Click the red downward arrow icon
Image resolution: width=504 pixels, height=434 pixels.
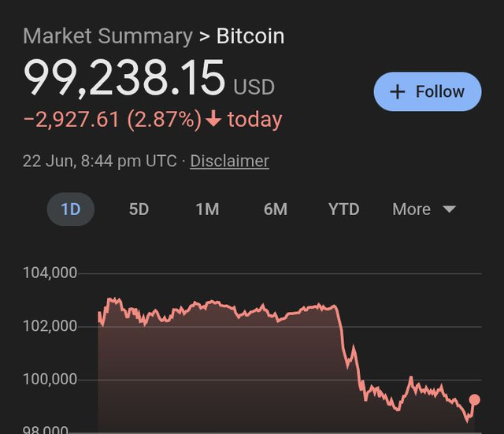(213, 118)
